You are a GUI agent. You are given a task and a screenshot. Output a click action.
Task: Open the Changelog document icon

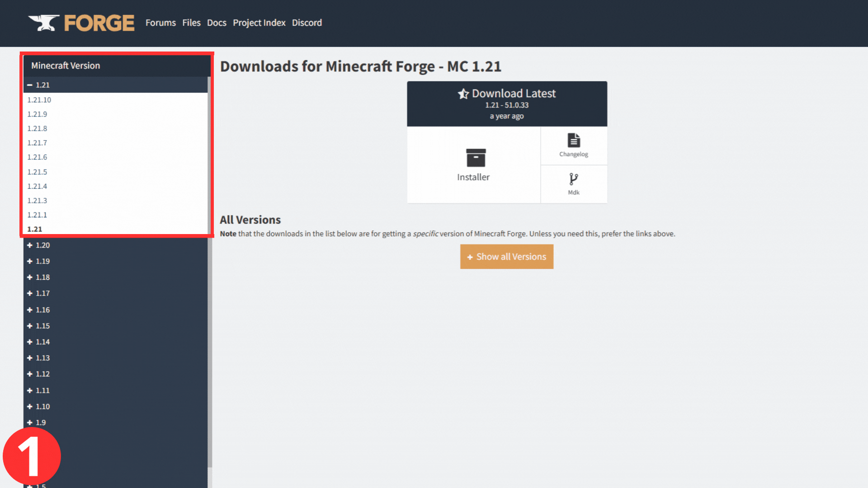(574, 140)
